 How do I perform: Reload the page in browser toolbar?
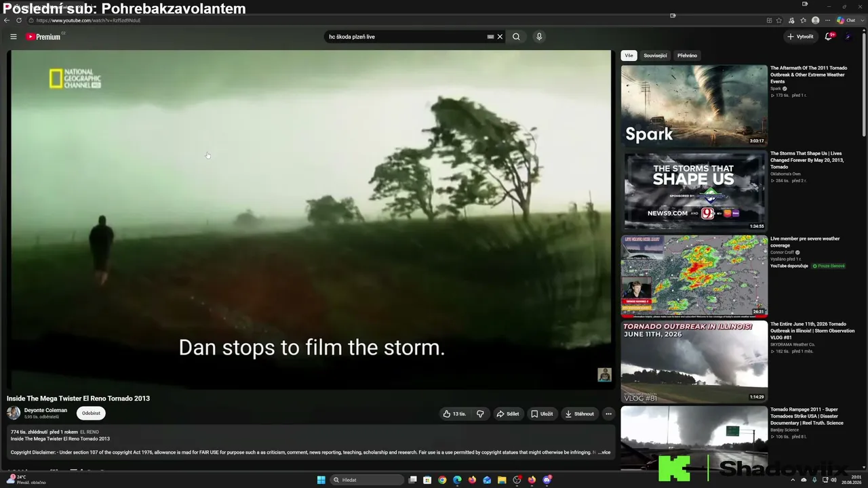pos(19,20)
